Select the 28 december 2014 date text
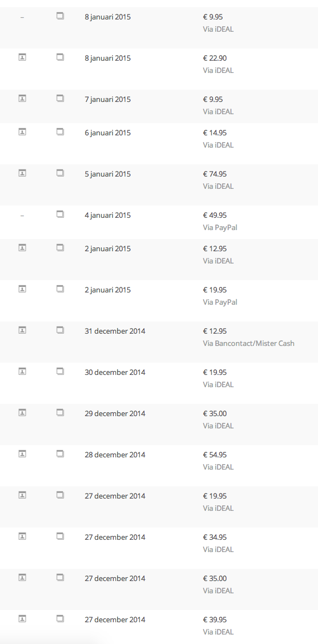The width and height of the screenshot is (318, 644). pyautogui.click(x=115, y=455)
